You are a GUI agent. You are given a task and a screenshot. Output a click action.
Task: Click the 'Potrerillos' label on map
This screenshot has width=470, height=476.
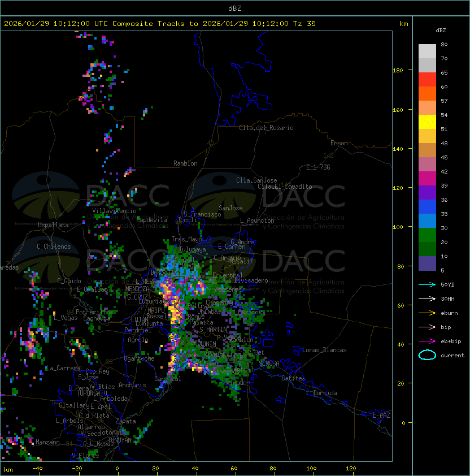pyautogui.click(x=94, y=311)
